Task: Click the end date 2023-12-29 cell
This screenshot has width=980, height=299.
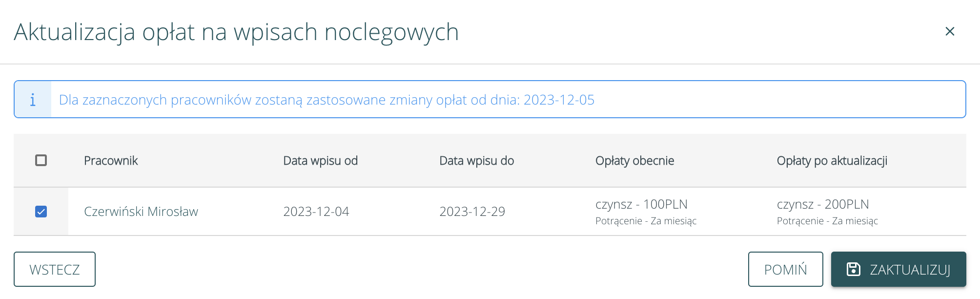Action: [x=472, y=212]
